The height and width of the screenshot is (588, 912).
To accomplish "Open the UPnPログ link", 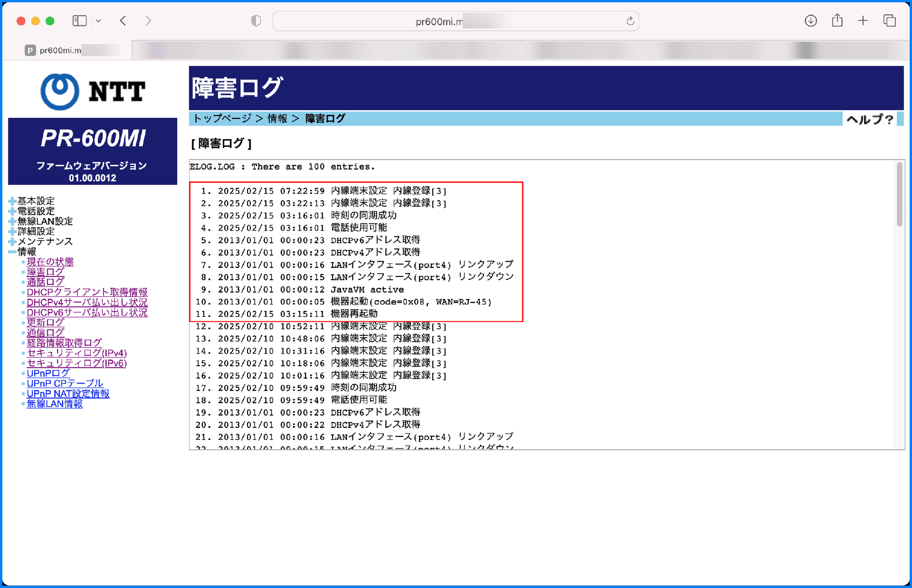I will (48, 373).
